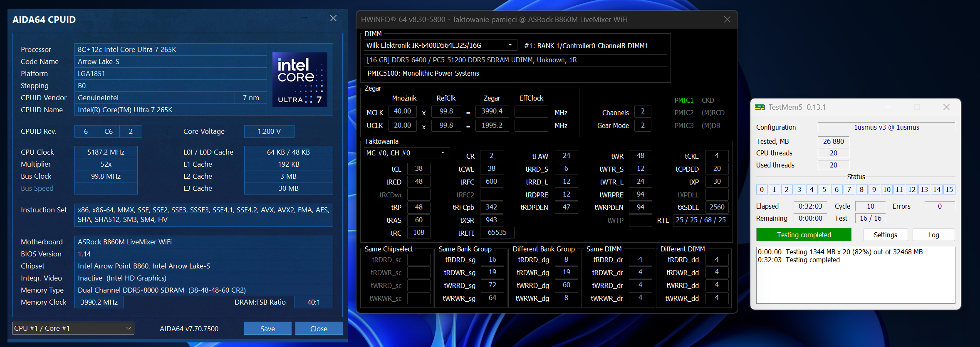Minimize the TestMem5 window
Image resolution: width=980 pixels, height=347 pixels.
point(888,107)
